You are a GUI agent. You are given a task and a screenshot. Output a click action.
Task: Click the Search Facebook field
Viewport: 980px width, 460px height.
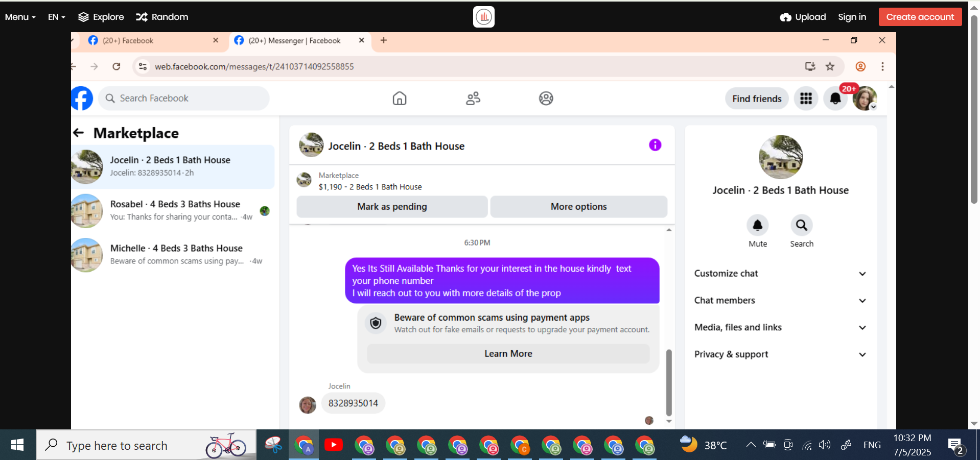184,98
